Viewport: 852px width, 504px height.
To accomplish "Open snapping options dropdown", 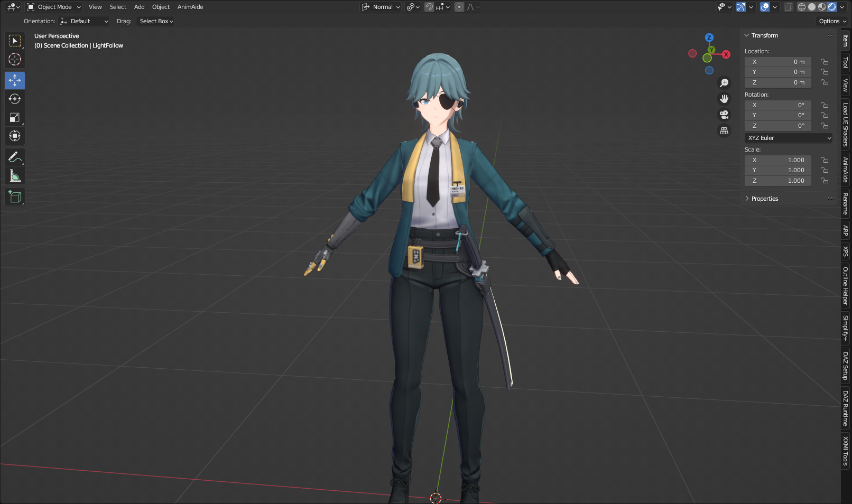I will click(x=443, y=7).
